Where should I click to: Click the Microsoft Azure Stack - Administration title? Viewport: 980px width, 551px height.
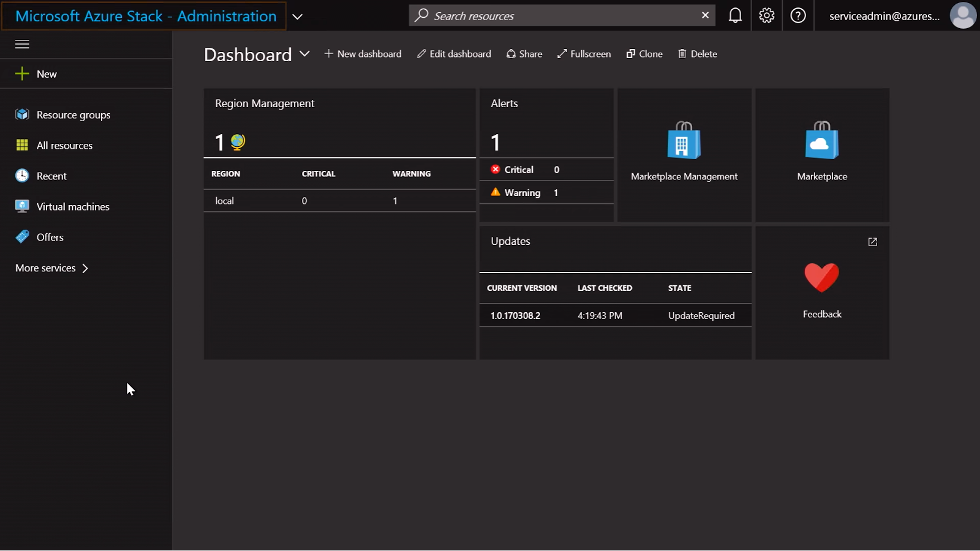pyautogui.click(x=146, y=16)
